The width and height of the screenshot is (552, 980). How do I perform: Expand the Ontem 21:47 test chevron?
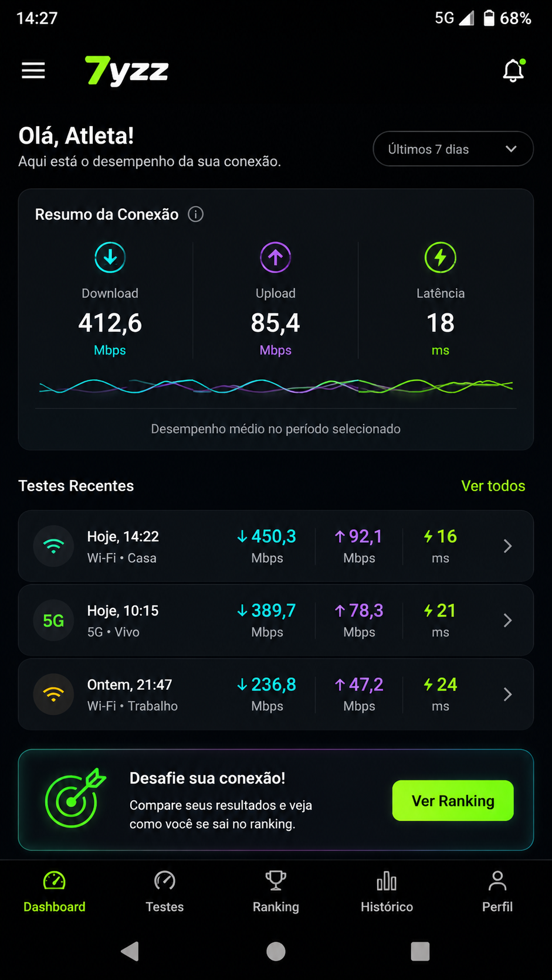pyautogui.click(x=508, y=695)
